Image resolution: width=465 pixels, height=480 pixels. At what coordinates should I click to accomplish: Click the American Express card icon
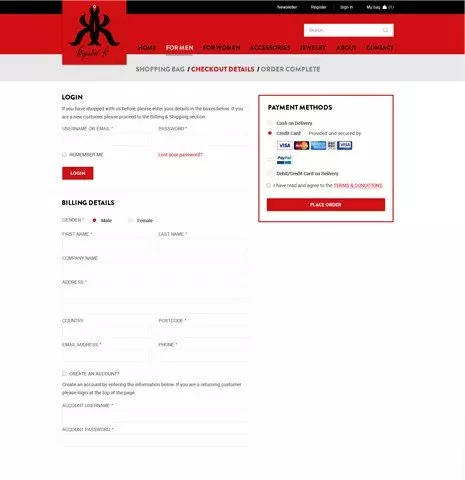tap(318, 145)
